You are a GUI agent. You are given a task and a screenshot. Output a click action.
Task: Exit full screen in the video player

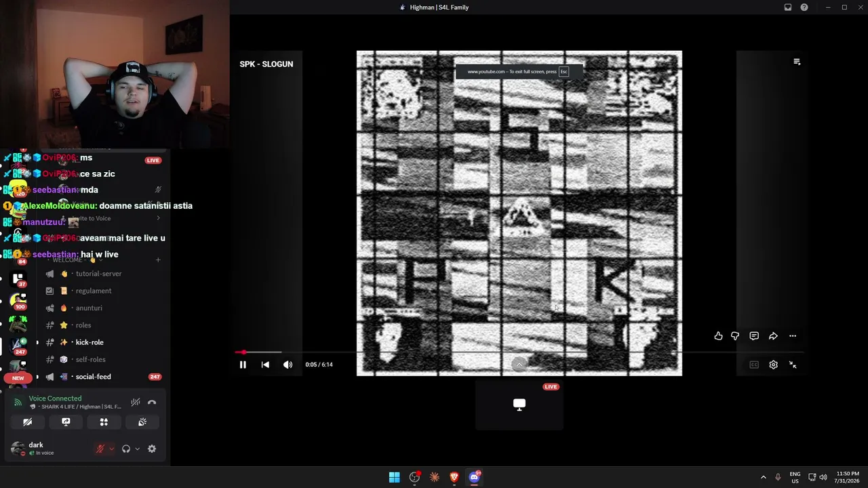pos(793,365)
